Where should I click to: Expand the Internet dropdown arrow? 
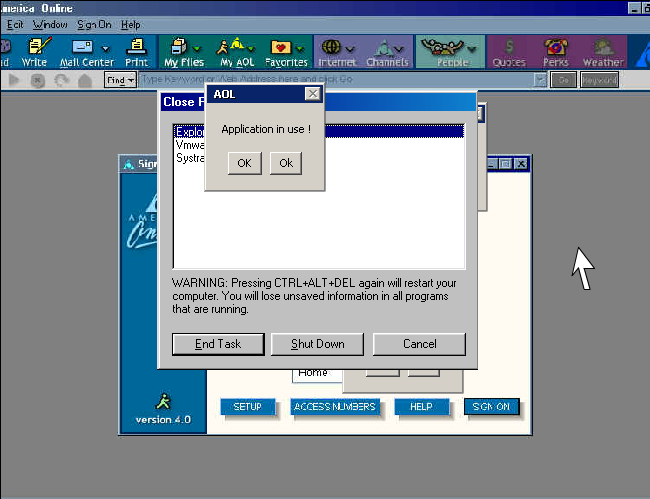pos(350,49)
